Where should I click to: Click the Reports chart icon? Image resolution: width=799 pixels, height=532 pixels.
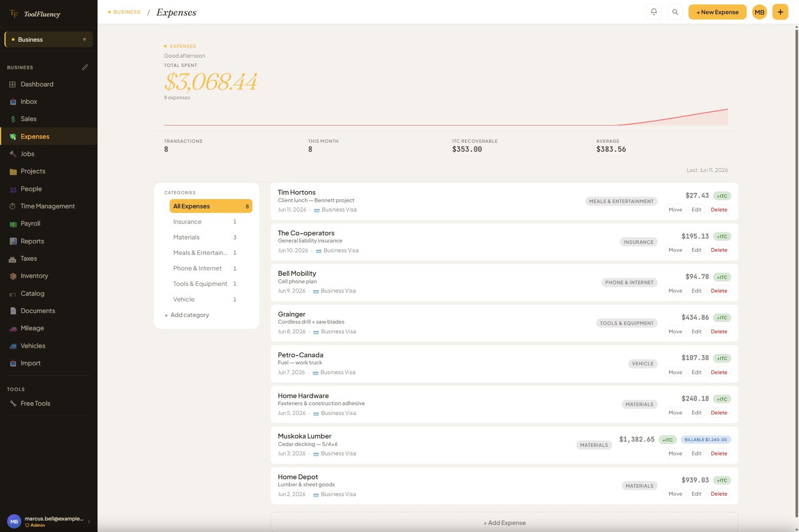13,241
